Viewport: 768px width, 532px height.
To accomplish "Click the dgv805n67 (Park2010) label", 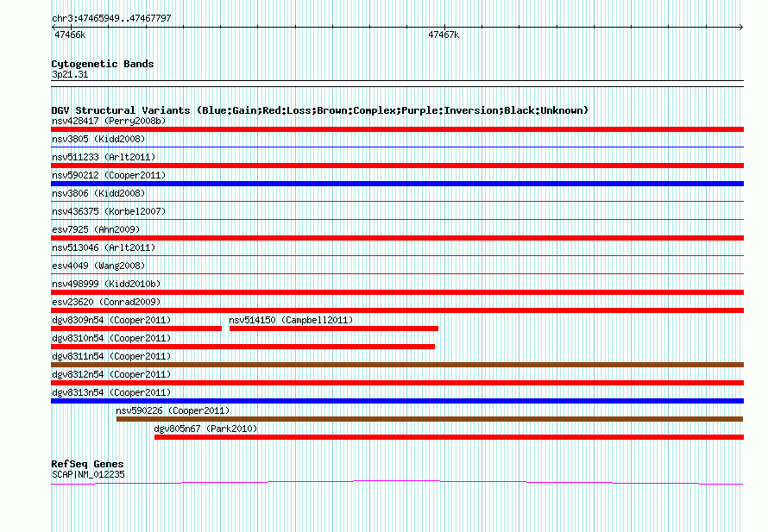I will click(205, 429).
